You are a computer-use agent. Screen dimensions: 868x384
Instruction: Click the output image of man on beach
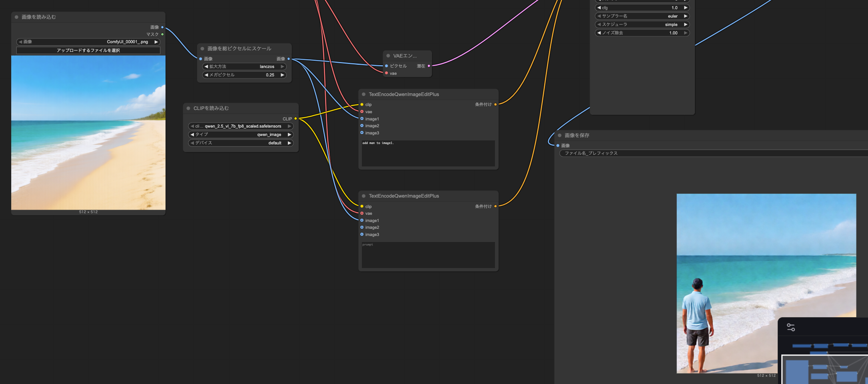point(766,283)
